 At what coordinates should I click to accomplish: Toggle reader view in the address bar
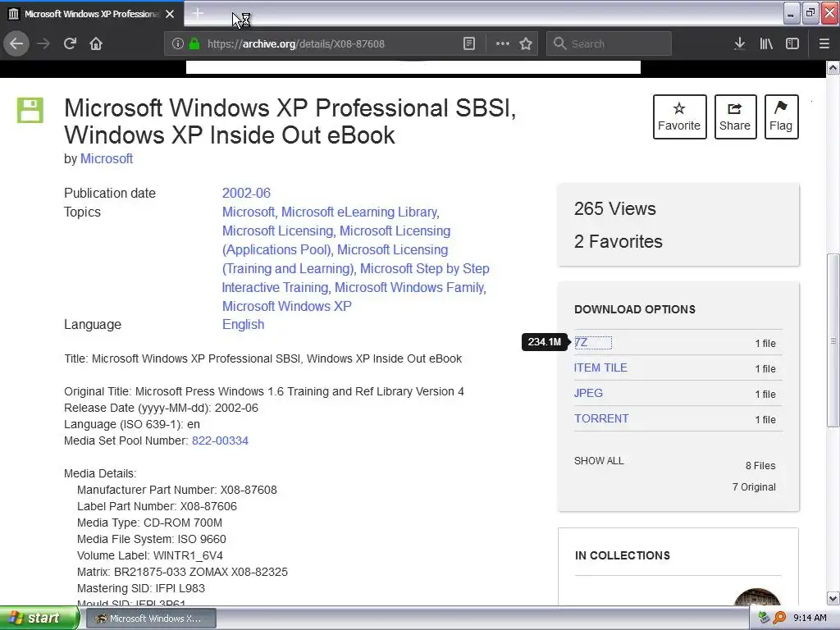468,44
